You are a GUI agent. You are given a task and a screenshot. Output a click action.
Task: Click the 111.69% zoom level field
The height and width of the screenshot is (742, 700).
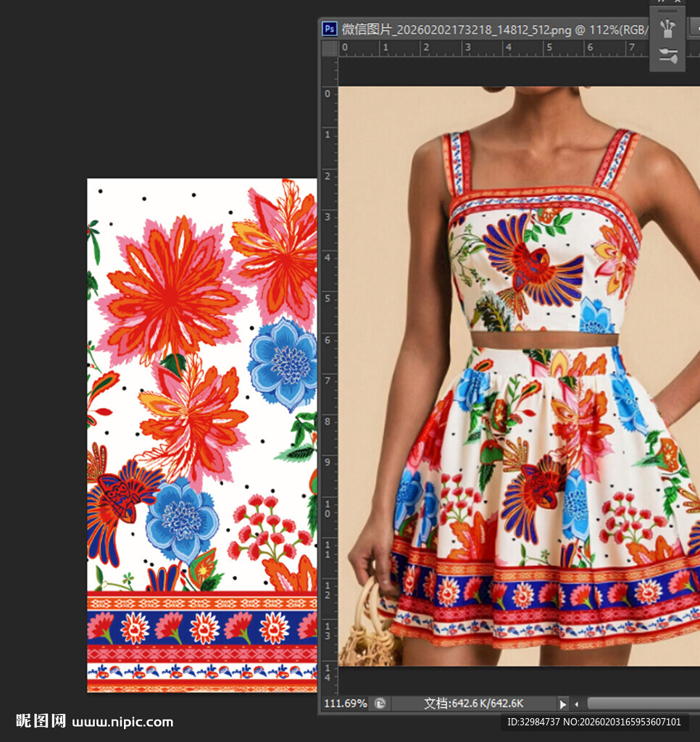[345, 704]
